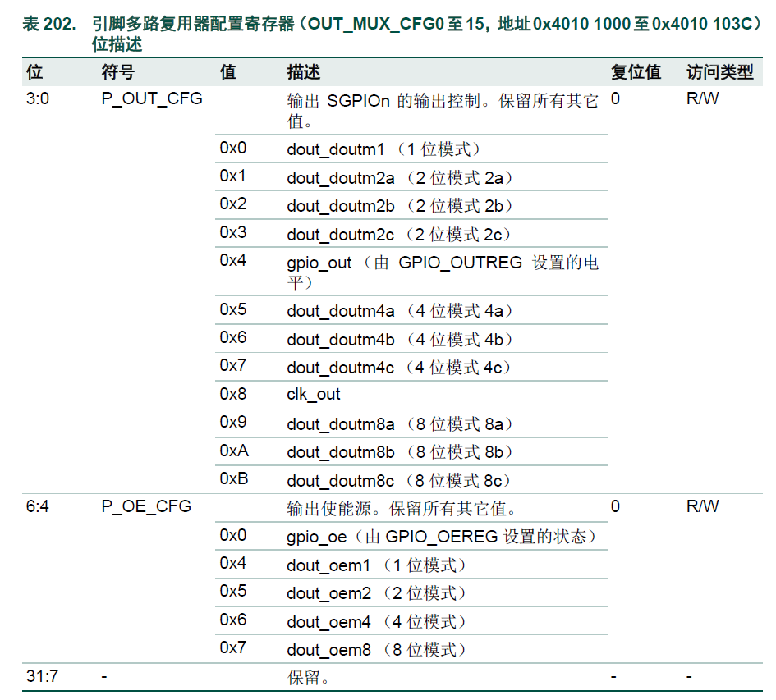The width and height of the screenshot is (776, 700).
Task: Click value 0x5 beside dout_doutm4a
Action: coord(233,309)
